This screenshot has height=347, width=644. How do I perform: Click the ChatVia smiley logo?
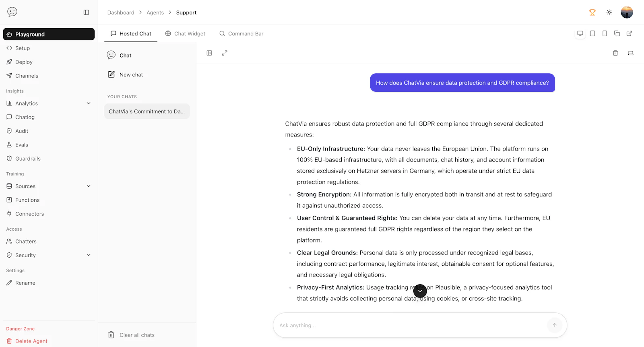[x=12, y=12]
